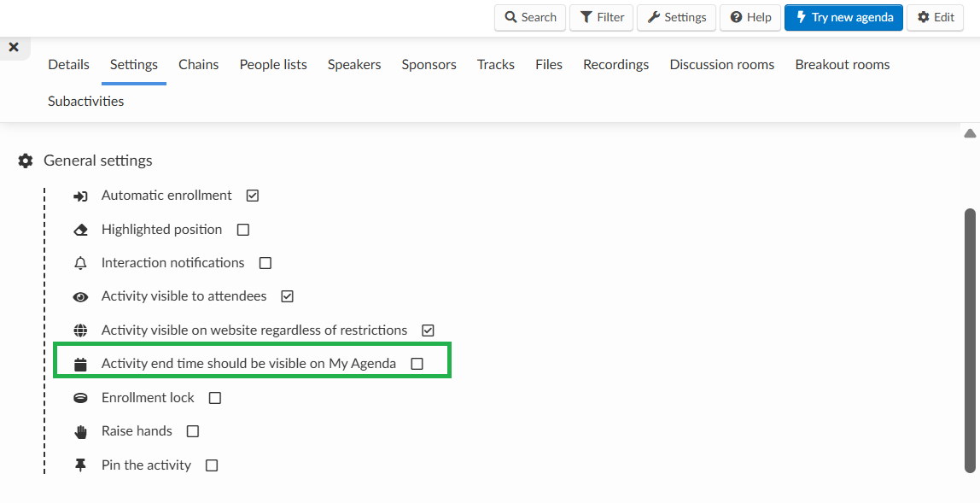This screenshot has height=503, width=980.
Task: Enable Raise hands checkbox
Action: tap(193, 431)
